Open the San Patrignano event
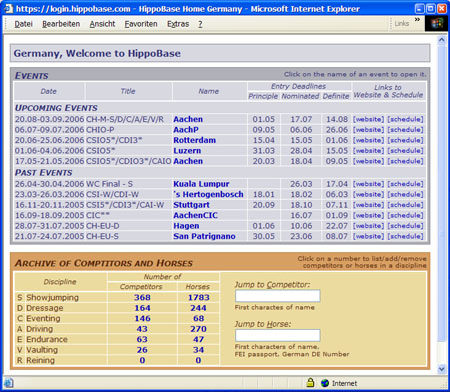 204,236
